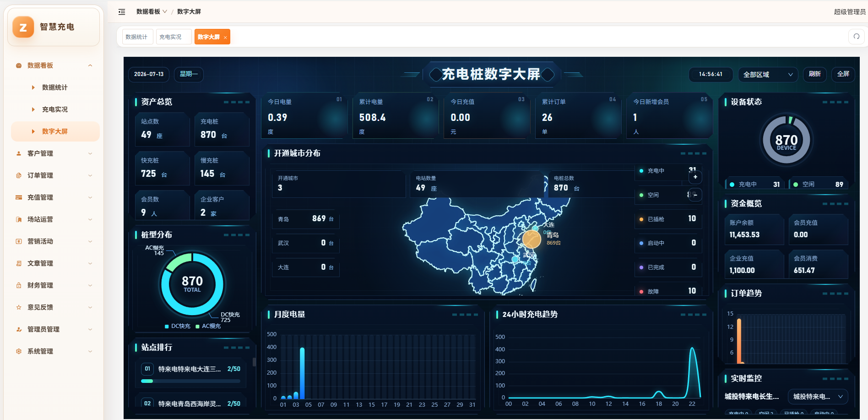Viewport: 868px width, 420px height.
Task: Open the 文章管理 menu item
Action: (x=55, y=263)
